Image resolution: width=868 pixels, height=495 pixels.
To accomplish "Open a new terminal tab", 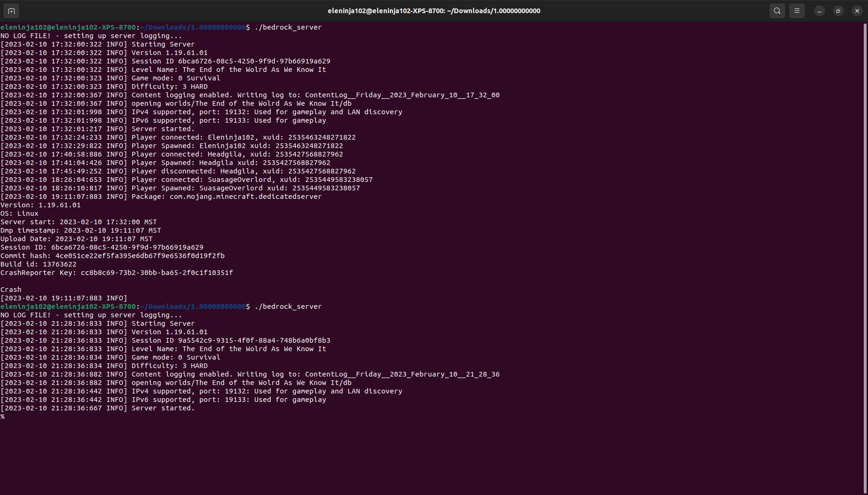I will pyautogui.click(x=11, y=11).
